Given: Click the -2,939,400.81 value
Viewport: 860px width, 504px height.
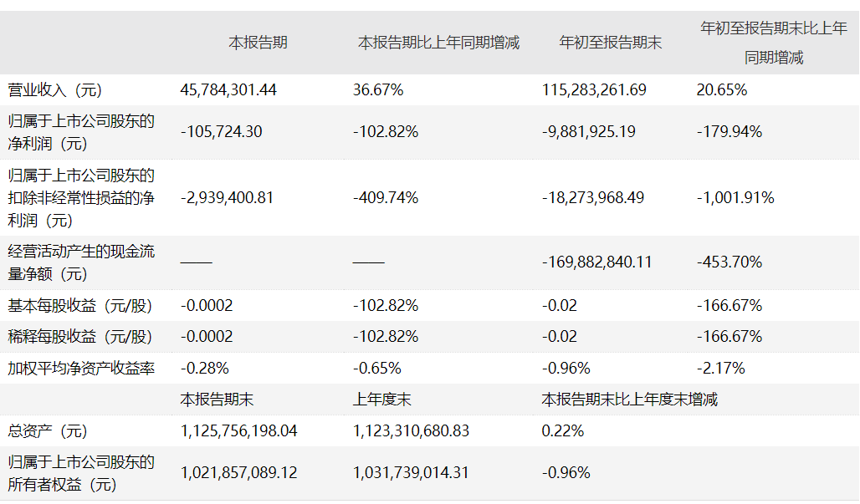Looking at the screenshot, I should [227, 198].
